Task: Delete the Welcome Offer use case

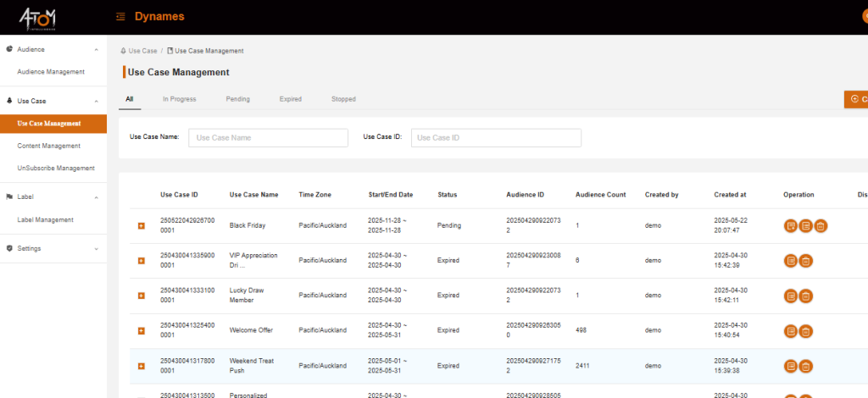Action: (806, 330)
